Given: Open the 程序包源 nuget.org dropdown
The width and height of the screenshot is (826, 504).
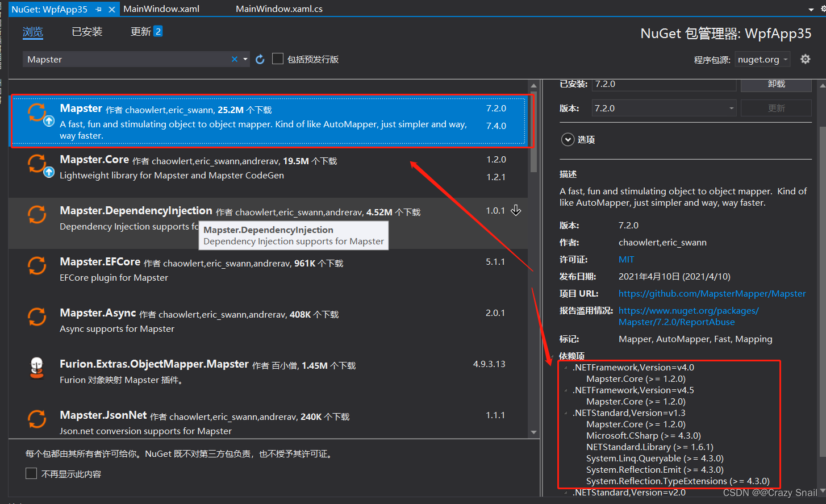Looking at the screenshot, I should [x=762, y=59].
